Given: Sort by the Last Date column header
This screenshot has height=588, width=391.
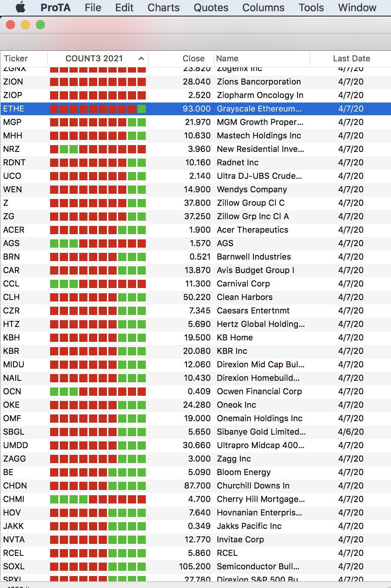Looking at the screenshot, I should [x=351, y=59].
